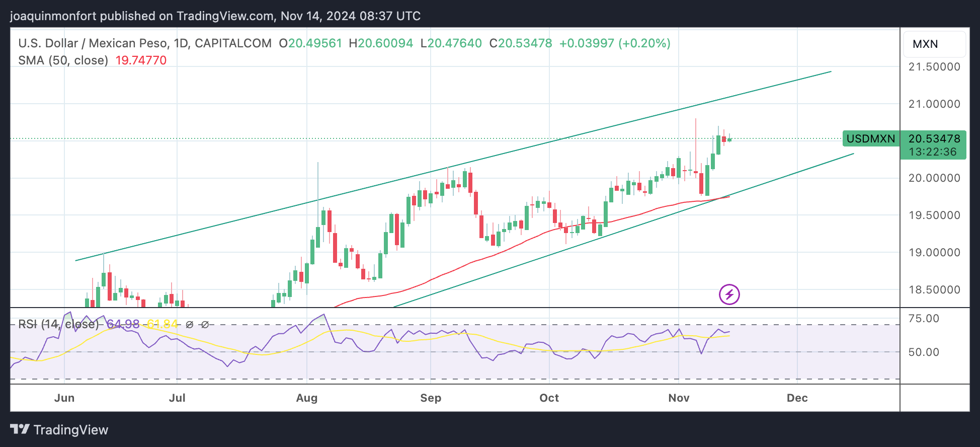Click the Sep label on time axis

(431, 398)
